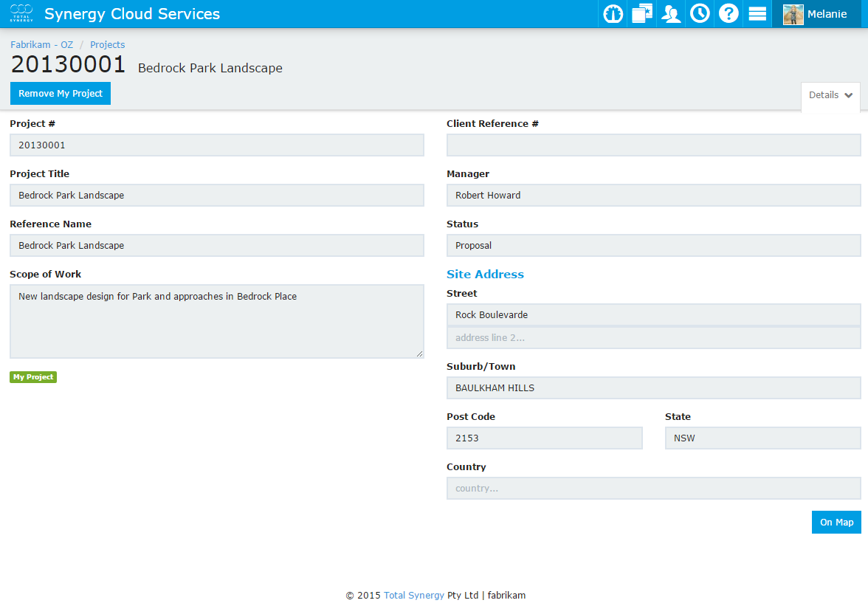Click the Manager field Robert Howard
Image resolution: width=868 pixels, height=603 pixels.
coord(654,196)
